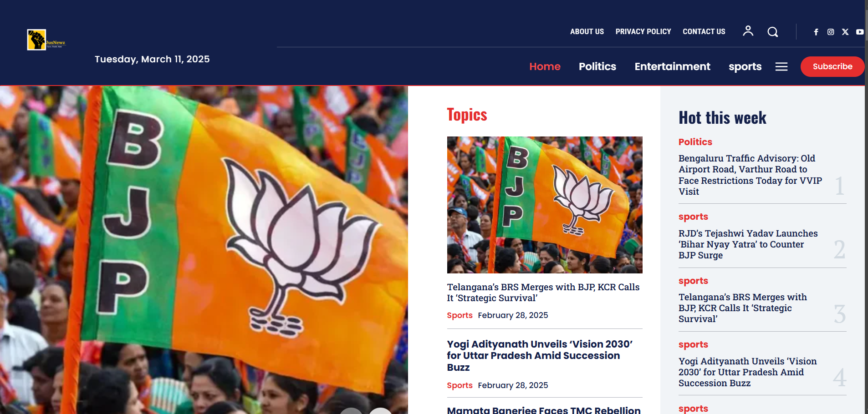Open the BJP flag thumbnail under Topics
This screenshot has height=414, width=868.
pos(545,205)
